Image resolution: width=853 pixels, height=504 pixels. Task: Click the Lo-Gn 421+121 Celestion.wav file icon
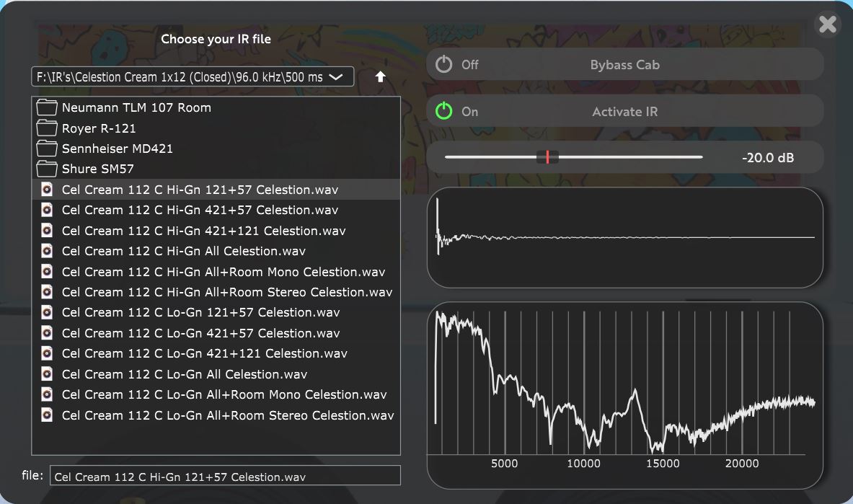[48, 353]
